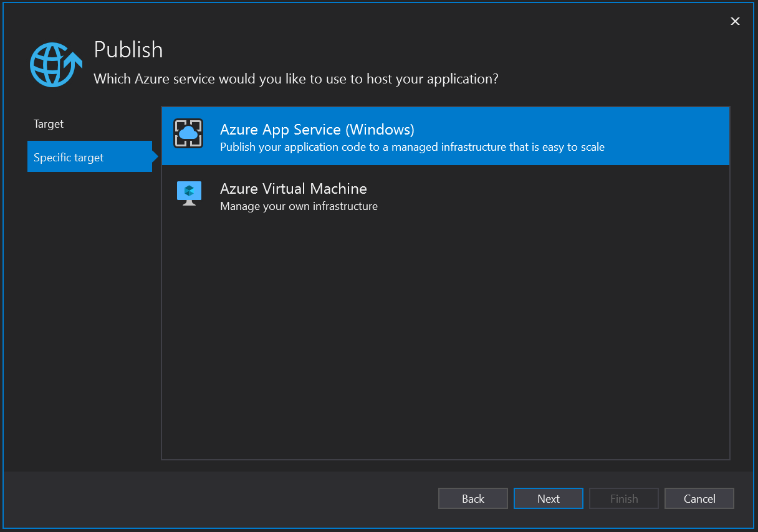This screenshot has width=758, height=532.
Task: Close the Publish dialog with the X
Action: tap(735, 21)
